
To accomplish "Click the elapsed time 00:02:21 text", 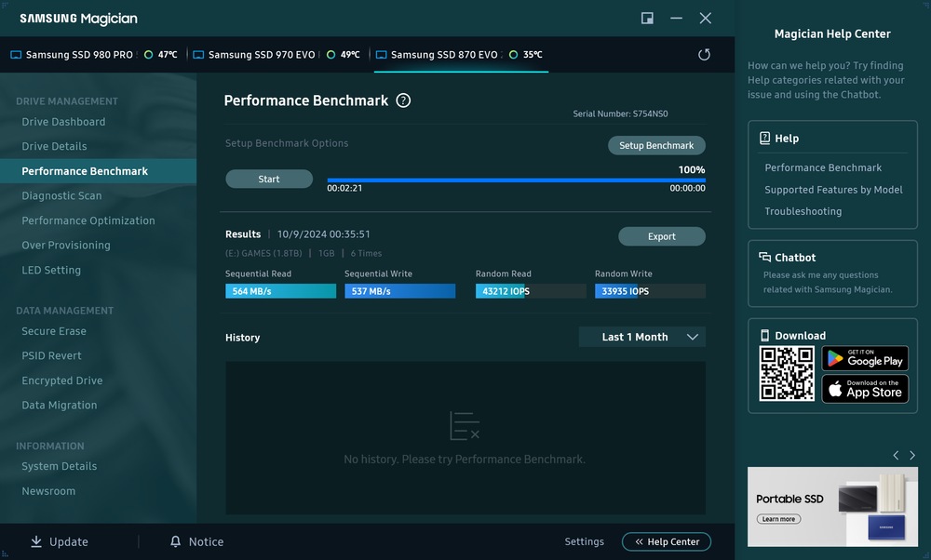I will [x=344, y=188].
